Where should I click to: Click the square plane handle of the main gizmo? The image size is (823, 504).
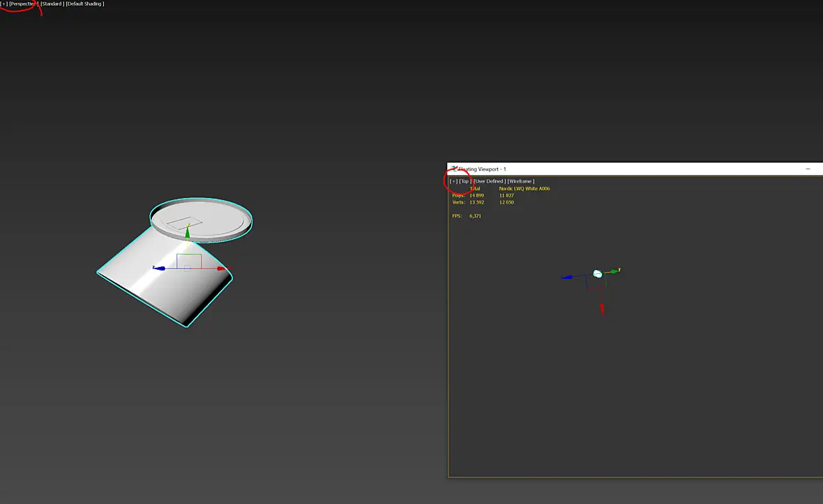click(189, 261)
